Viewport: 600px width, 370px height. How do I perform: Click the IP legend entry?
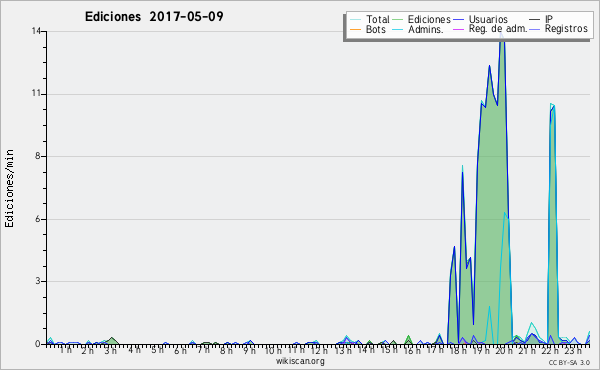tap(541, 19)
